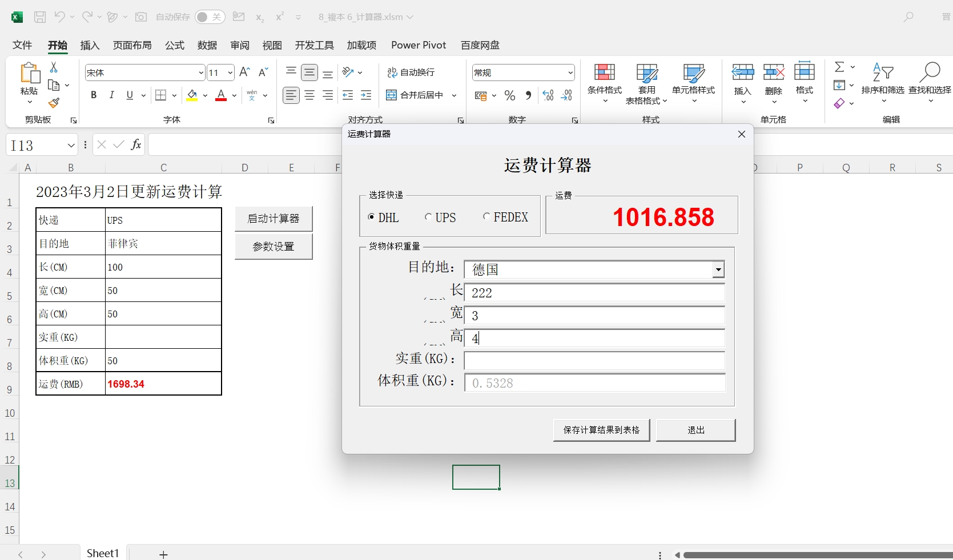The image size is (953, 560).
Task: Switch to the 页面布局 ribbon tab
Action: 132,45
